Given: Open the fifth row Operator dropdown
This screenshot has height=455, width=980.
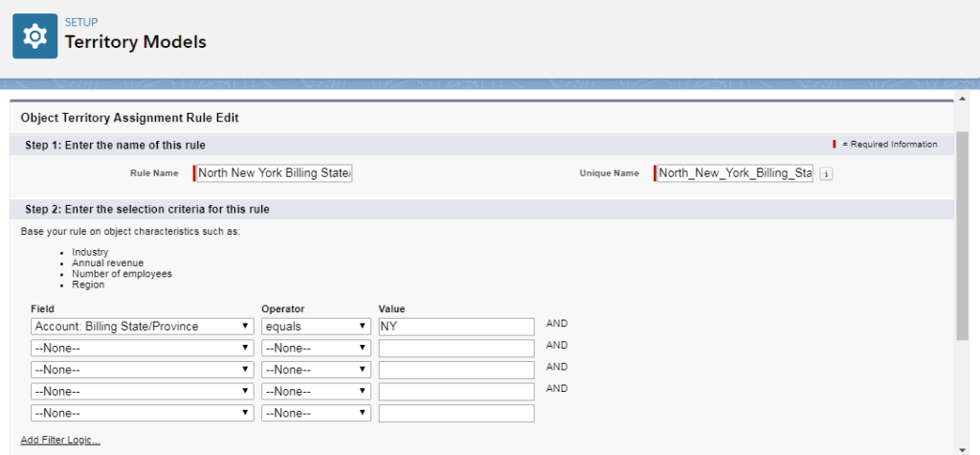Looking at the screenshot, I should click(x=316, y=414).
